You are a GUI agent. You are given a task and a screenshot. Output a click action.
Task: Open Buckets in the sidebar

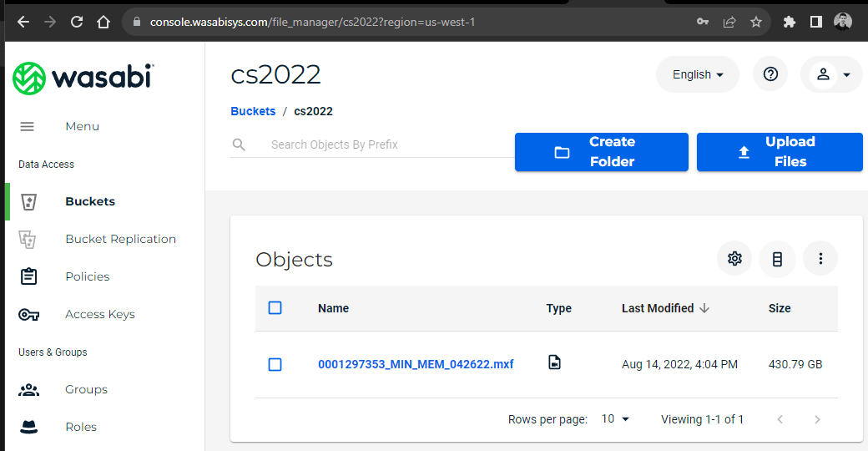90,201
